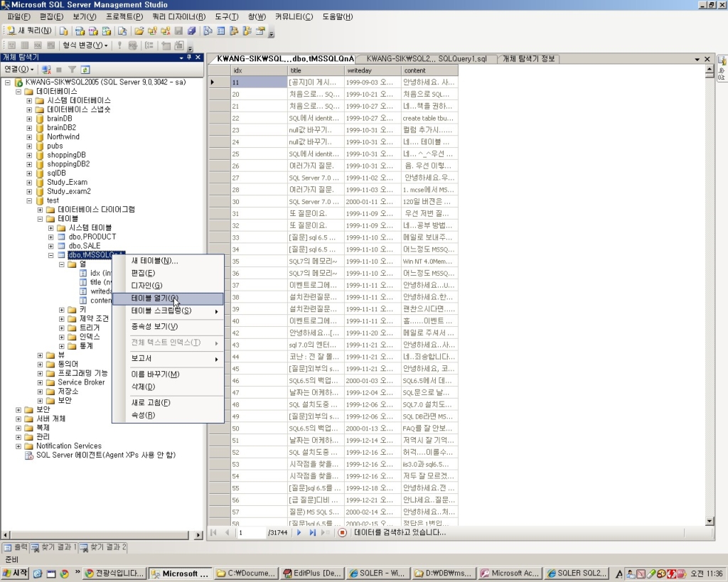Open the Registered Servers toolbar icon
The width and height of the screenshot is (728, 582).
[208, 31]
